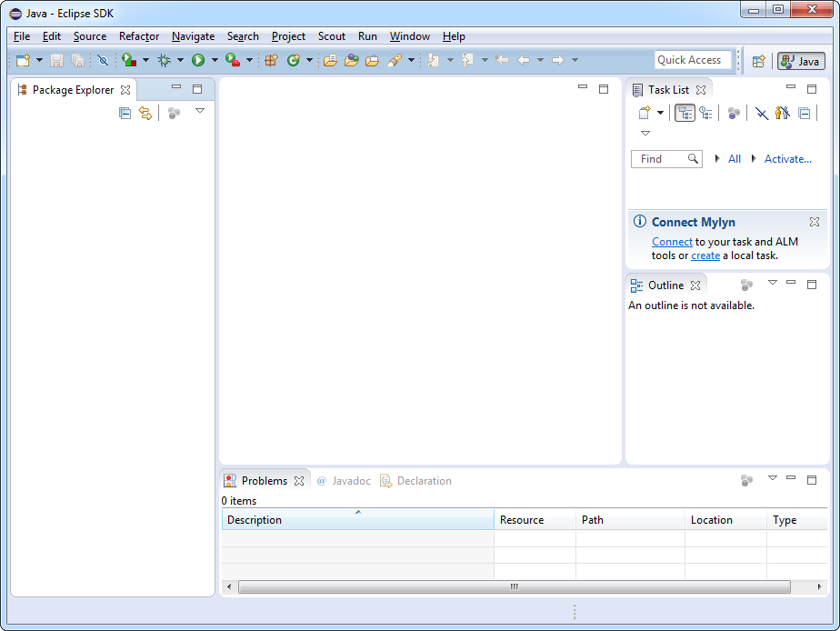Screen dimensions: 840x631
Task: Collapse all in Package Explorer
Action: click(x=125, y=113)
